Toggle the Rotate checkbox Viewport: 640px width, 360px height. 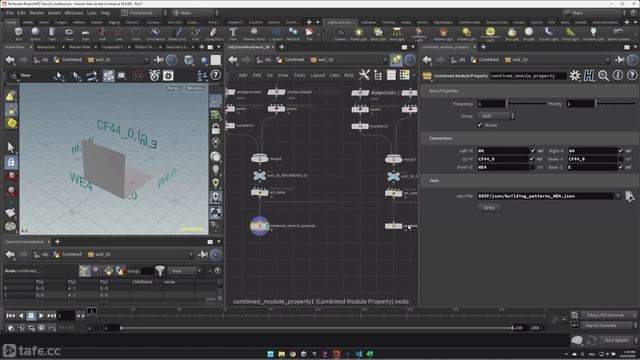tap(480, 125)
